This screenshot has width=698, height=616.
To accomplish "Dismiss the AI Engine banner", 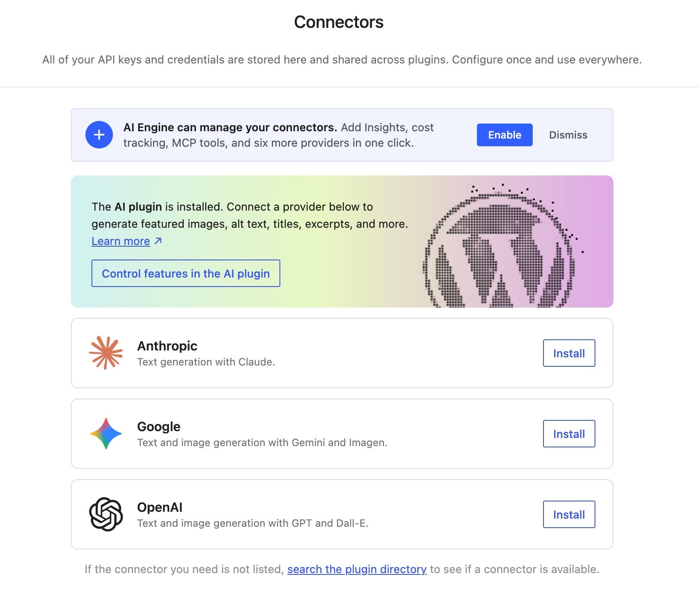I will pyautogui.click(x=568, y=135).
